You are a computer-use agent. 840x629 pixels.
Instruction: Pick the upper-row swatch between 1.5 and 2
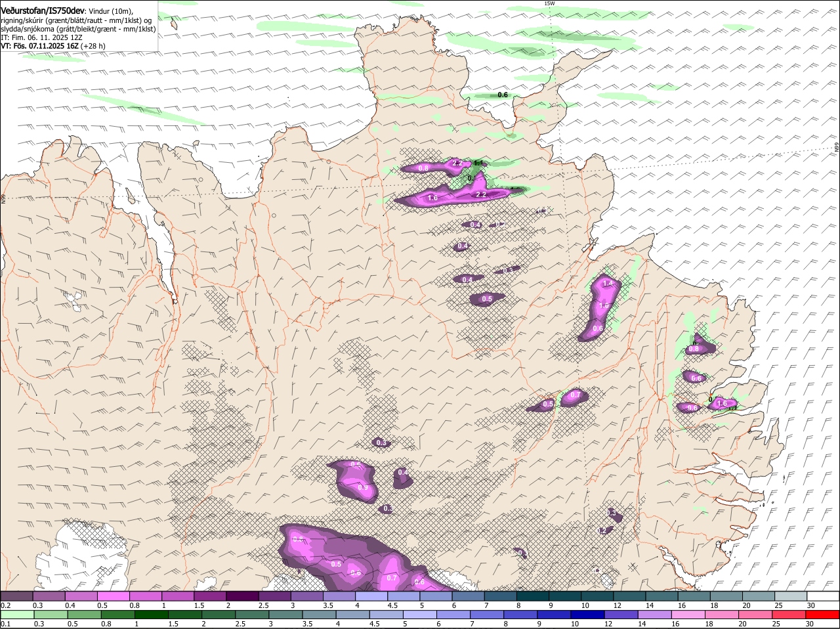pos(211,596)
